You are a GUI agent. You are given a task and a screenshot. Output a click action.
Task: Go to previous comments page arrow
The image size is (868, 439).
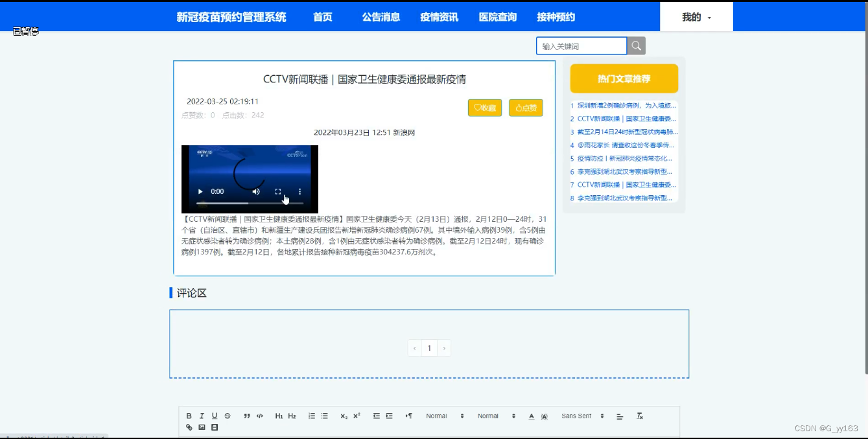coord(415,348)
